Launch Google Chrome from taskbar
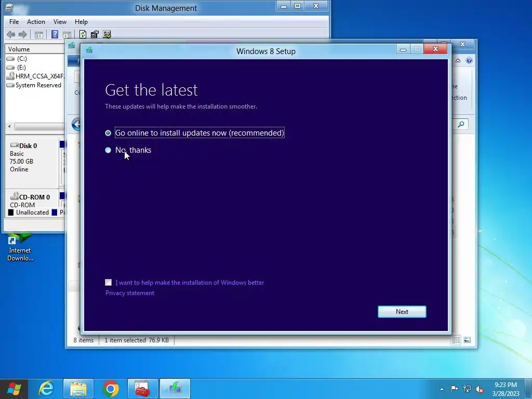Screen dimensions: 532x399 click(111, 389)
